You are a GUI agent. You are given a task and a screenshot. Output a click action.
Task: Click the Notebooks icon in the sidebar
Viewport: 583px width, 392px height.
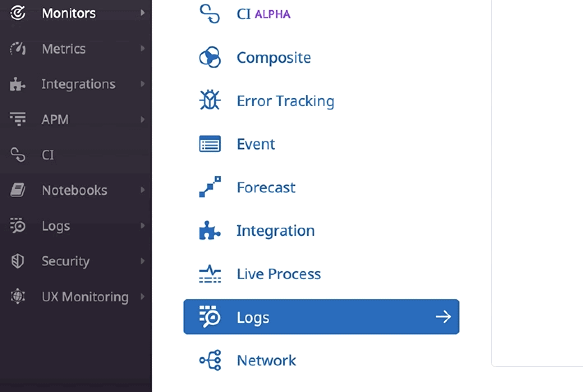click(x=17, y=189)
